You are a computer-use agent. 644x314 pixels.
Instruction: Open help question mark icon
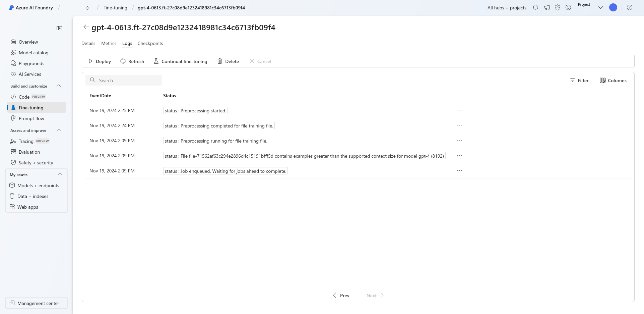pos(630,7)
